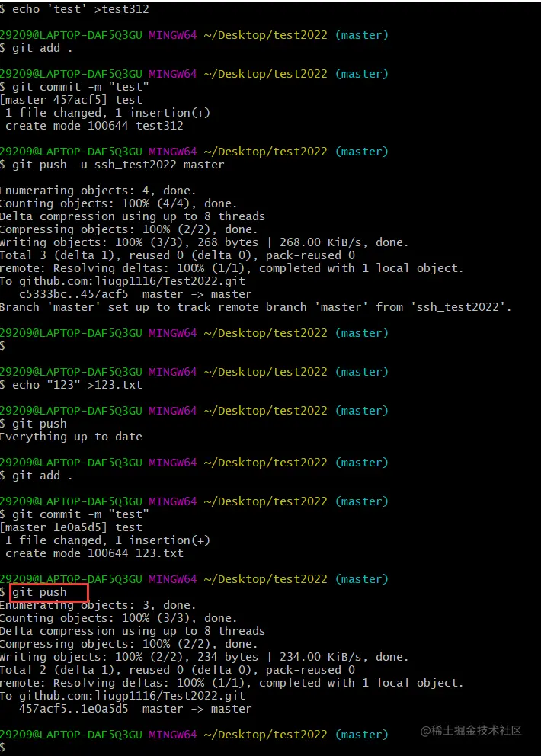
Task: Select "Enumerating objects: 3, done." line
Action: click(x=98, y=605)
